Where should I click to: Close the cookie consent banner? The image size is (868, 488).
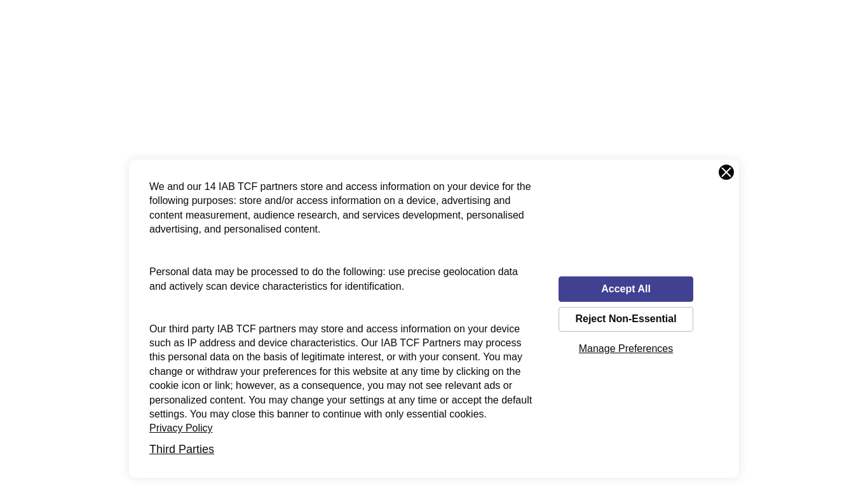click(x=726, y=172)
